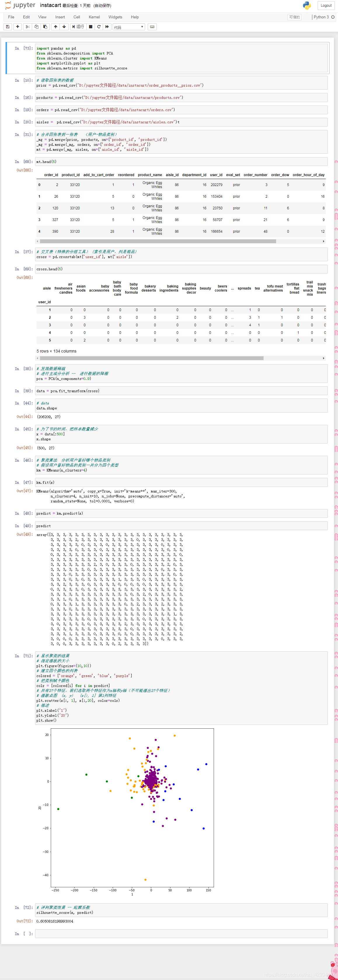Screen dimensions: 338x980
Task: Click the trusted notebook indicator
Action: (x=294, y=17)
